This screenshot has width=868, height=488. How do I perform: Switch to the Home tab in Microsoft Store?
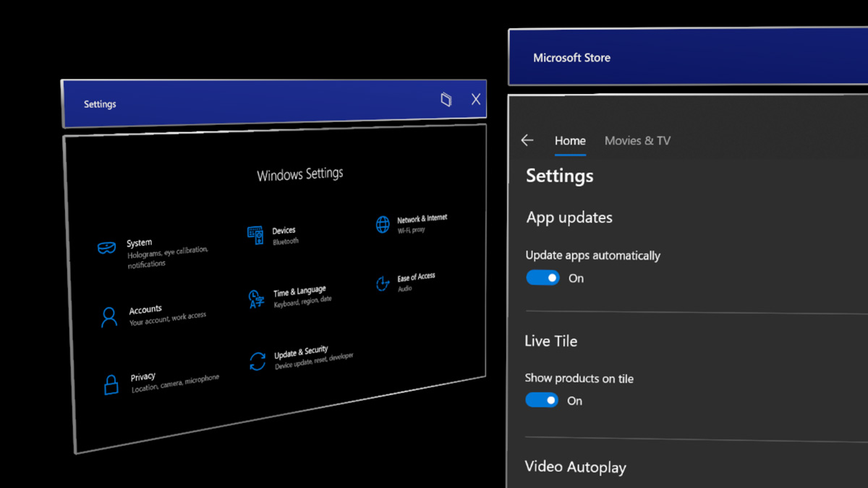click(x=570, y=141)
